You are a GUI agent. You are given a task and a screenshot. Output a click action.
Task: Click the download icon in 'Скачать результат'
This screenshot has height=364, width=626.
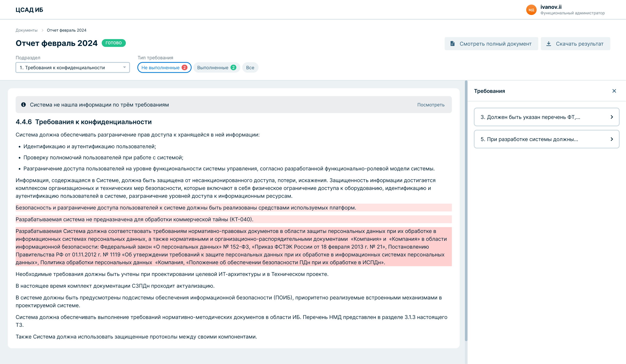[549, 44]
